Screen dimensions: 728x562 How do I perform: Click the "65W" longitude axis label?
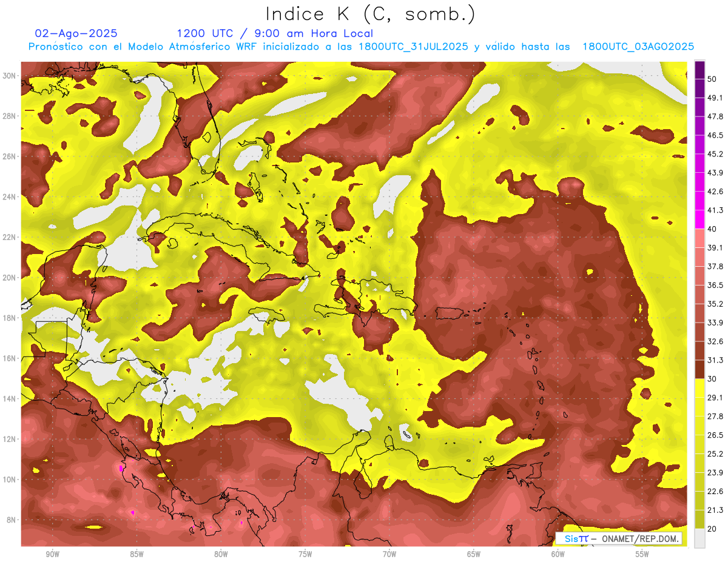[x=474, y=554]
